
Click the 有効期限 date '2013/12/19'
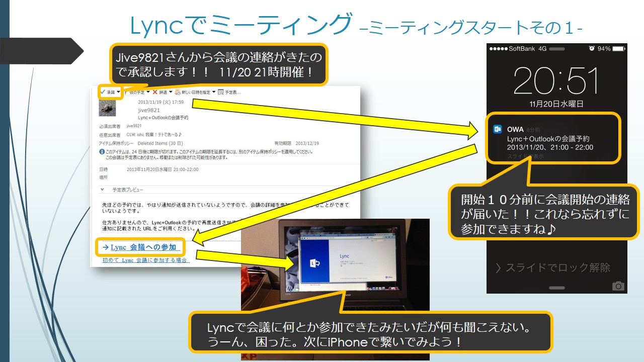[307, 143]
